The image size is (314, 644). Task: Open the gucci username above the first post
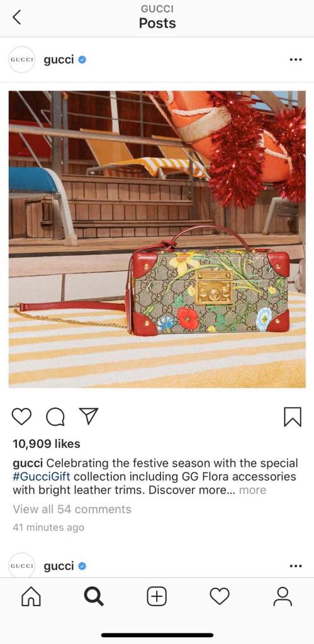[59, 60]
